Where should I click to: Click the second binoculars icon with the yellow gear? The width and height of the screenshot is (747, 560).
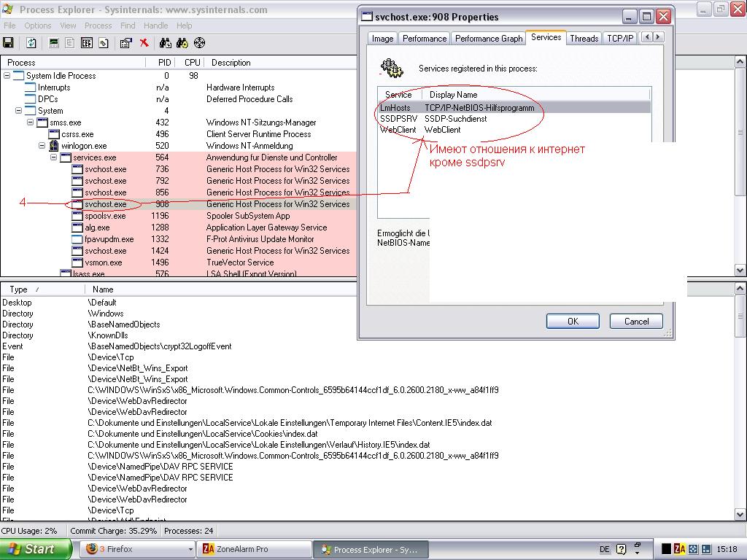click(x=182, y=43)
